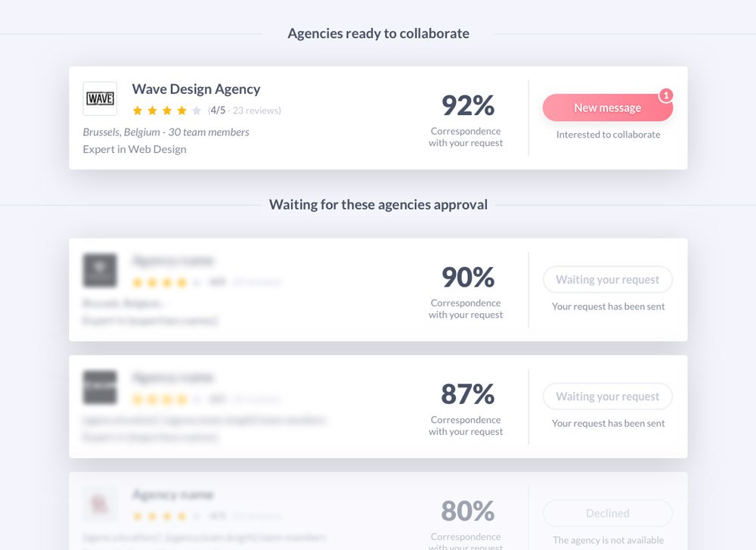
Task: Open the faded red logo of the 80% agency
Action: [100, 504]
